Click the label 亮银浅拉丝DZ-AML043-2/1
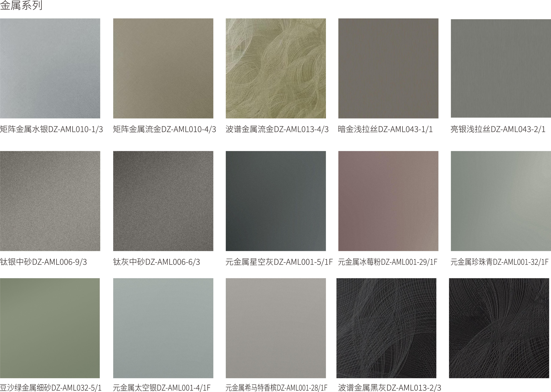The height and width of the screenshot is (392, 551). click(x=498, y=129)
